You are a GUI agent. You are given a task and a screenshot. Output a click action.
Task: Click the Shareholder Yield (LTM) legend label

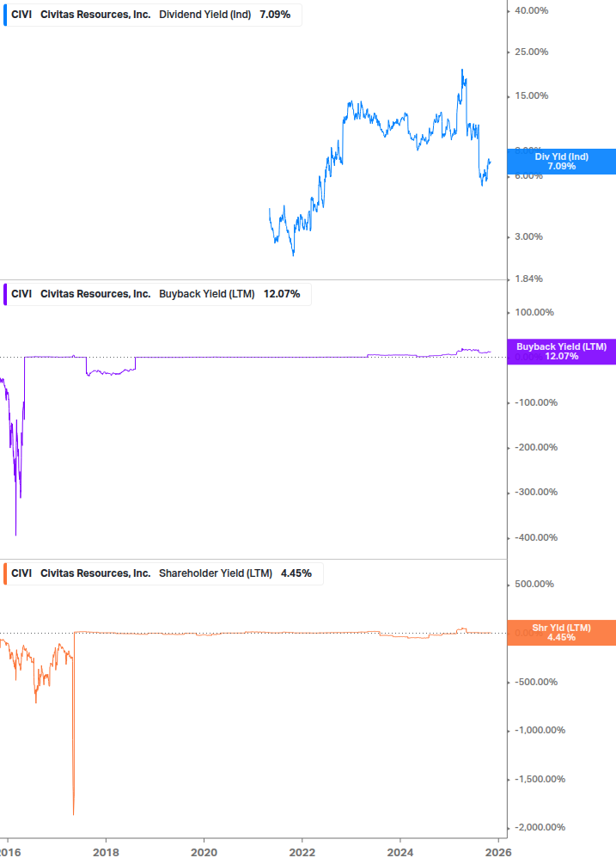point(216,573)
